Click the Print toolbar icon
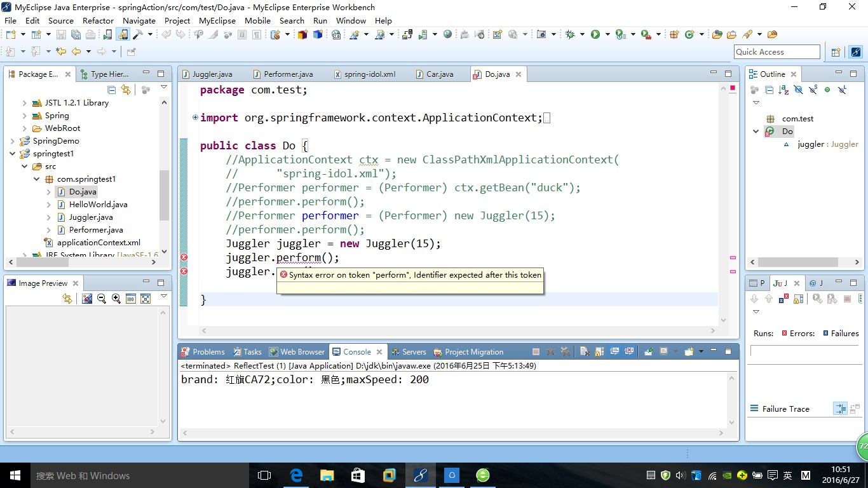This screenshot has height=488, width=868. [91, 34]
